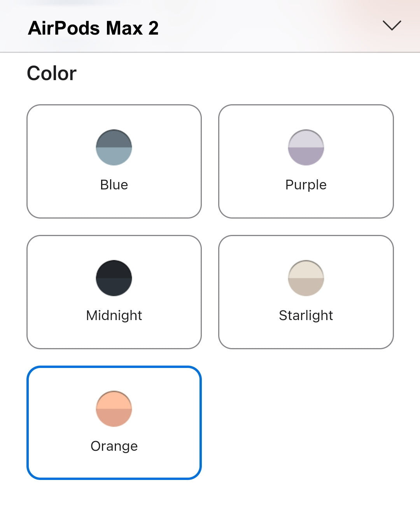Screen dimensions: 420x506
Task: Click the darker lower half of Orange swatch
Action: coord(114,418)
